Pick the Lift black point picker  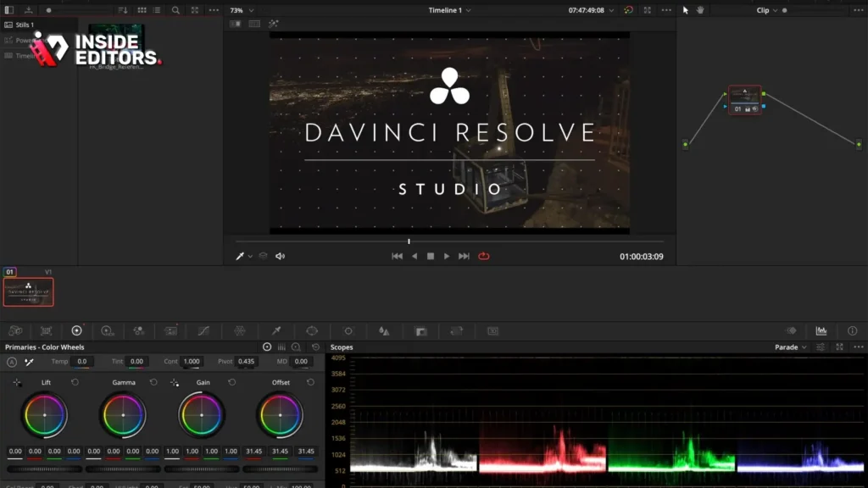17,382
